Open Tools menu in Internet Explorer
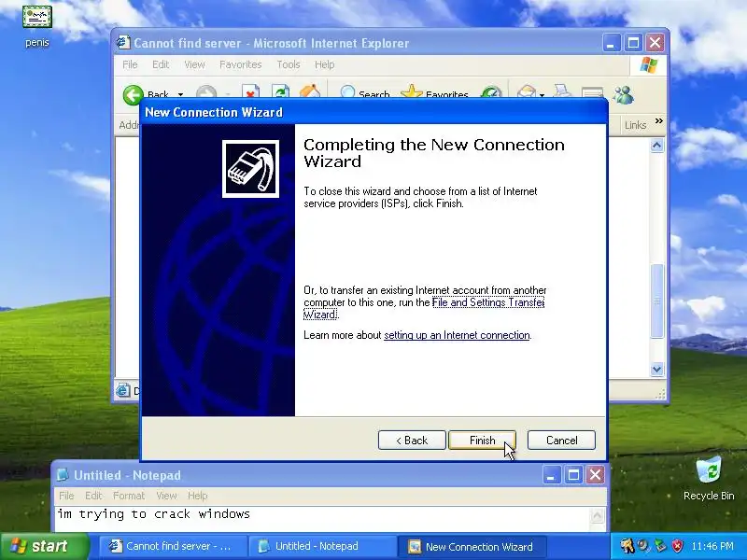The image size is (747, 560). [x=289, y=64]
